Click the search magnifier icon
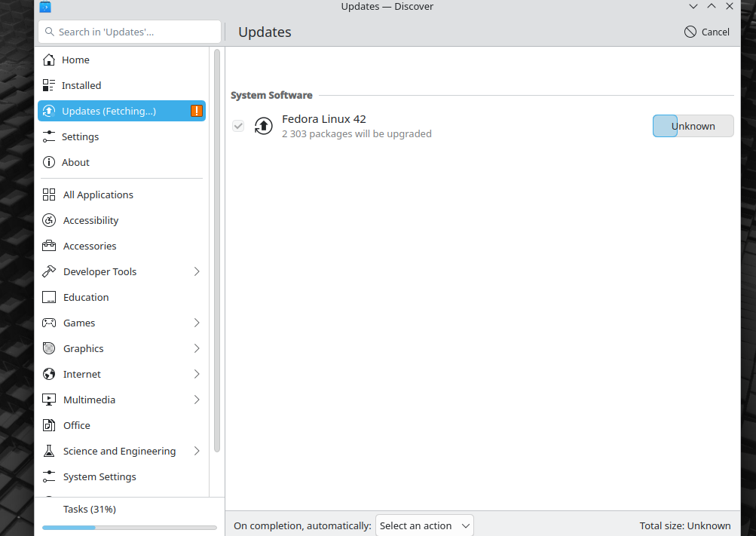This screenshot has height=536, width=756. 49,32
